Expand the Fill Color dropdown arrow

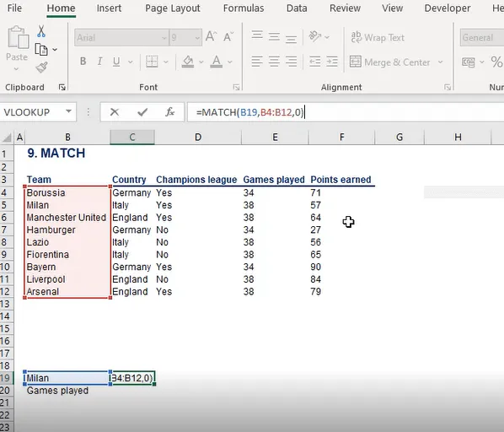[201, 62]
